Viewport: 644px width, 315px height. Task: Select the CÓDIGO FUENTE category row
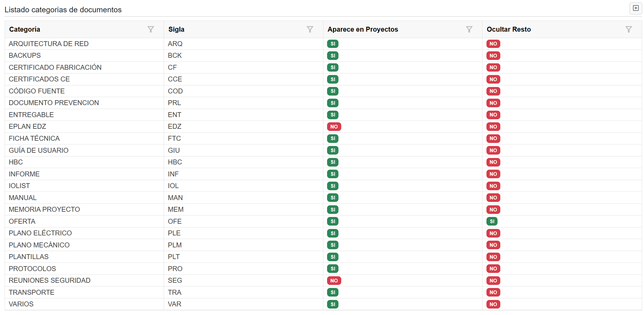coord(37,91)
